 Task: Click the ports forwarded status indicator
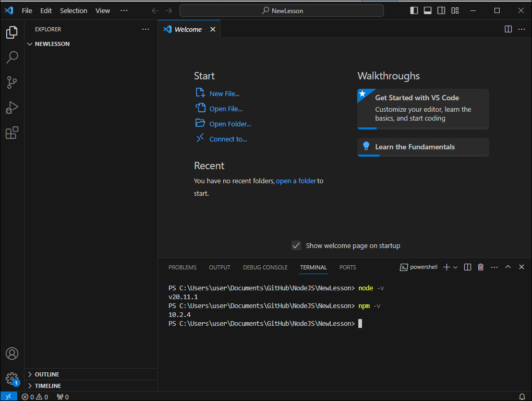pos(63,397)
